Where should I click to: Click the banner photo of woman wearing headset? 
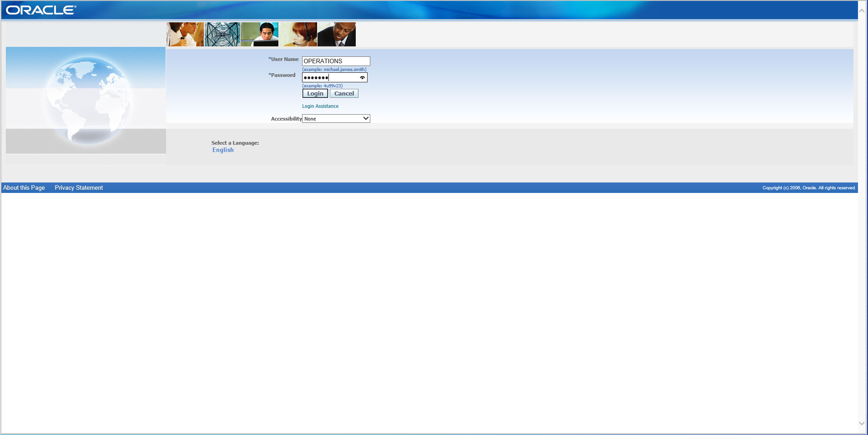point(298,35)
